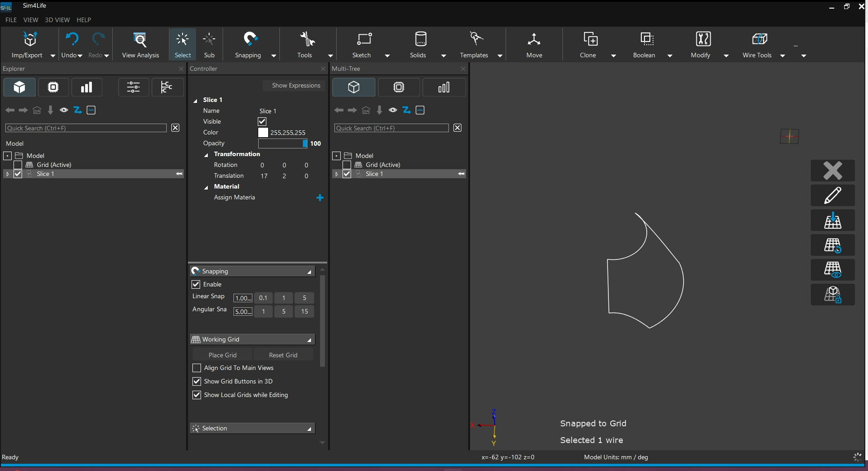
Task: Open the 3D VIEW menu
Action: click(57, 20)
